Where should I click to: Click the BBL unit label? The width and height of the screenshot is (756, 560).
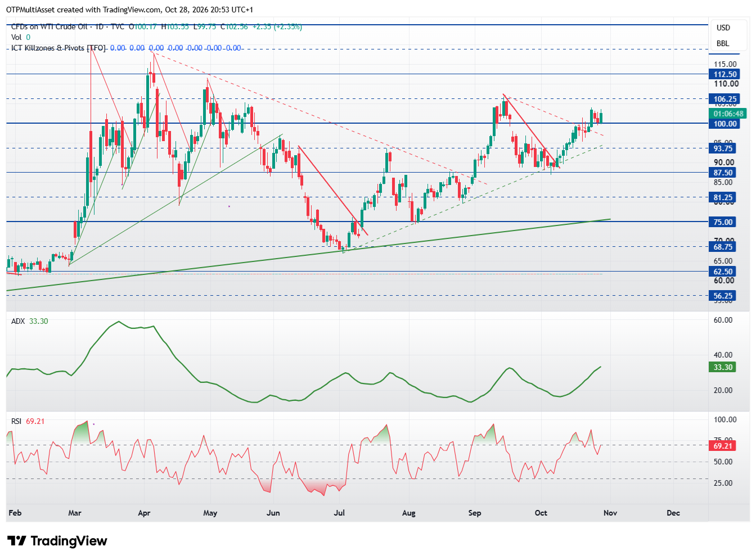pos(722,43)
